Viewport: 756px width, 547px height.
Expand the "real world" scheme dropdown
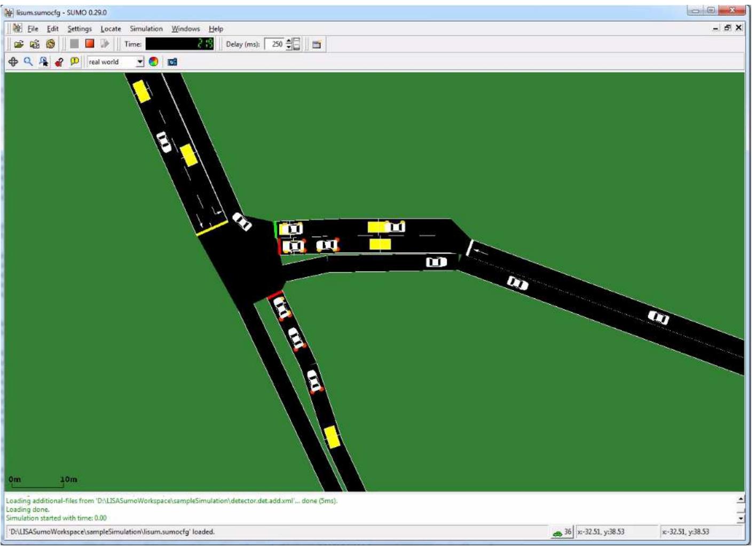pos(140,62)
